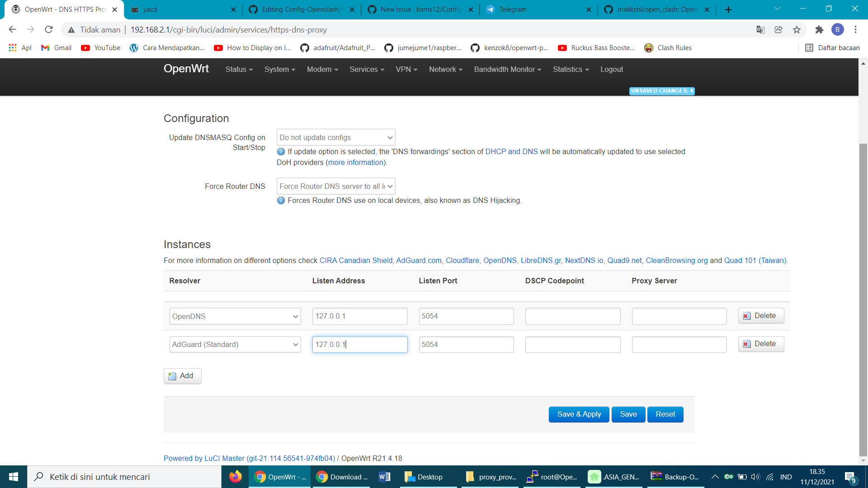Viewport: 868px width, 488px height.
Task: Expand the Modem menu
Action: [322, 69]
